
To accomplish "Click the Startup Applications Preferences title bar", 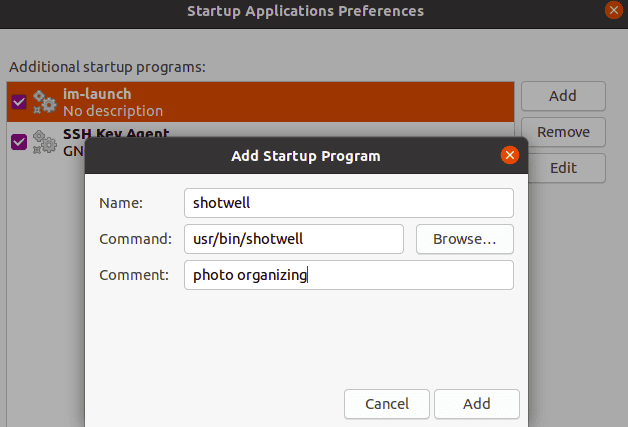I will pyautogui.click(x=305, y=11).
